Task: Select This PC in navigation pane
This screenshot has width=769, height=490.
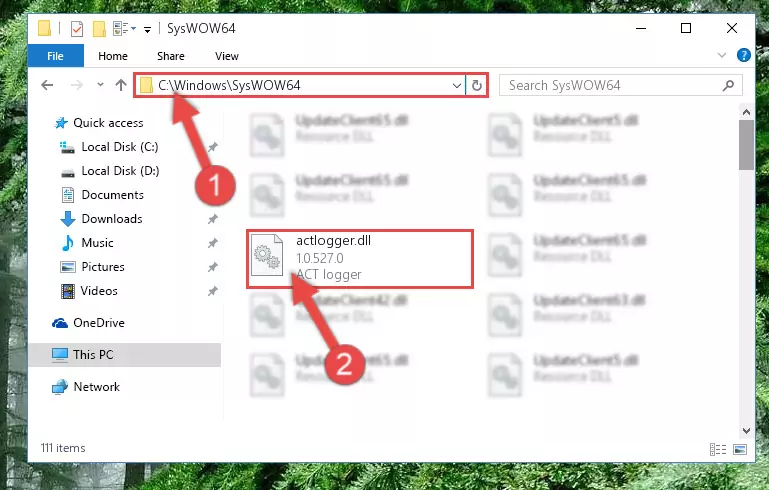Action: click(125, 355)
